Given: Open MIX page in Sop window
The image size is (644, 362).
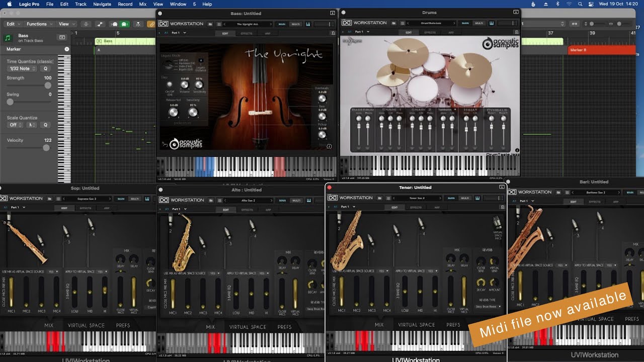Looking at the screenshot, I should [x=49, y=325].
